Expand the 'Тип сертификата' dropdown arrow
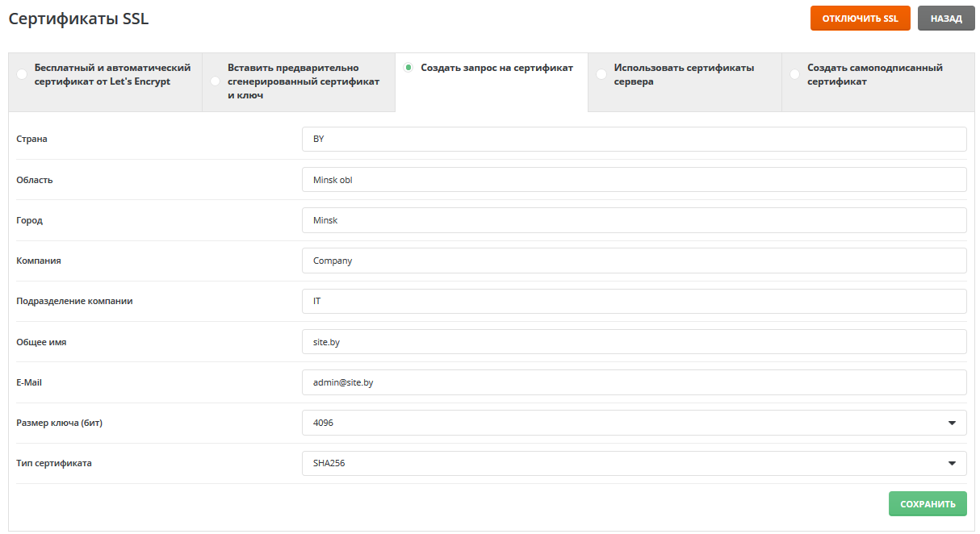Image resolution: width=980 pixels, height=534 pixels. 952,463
